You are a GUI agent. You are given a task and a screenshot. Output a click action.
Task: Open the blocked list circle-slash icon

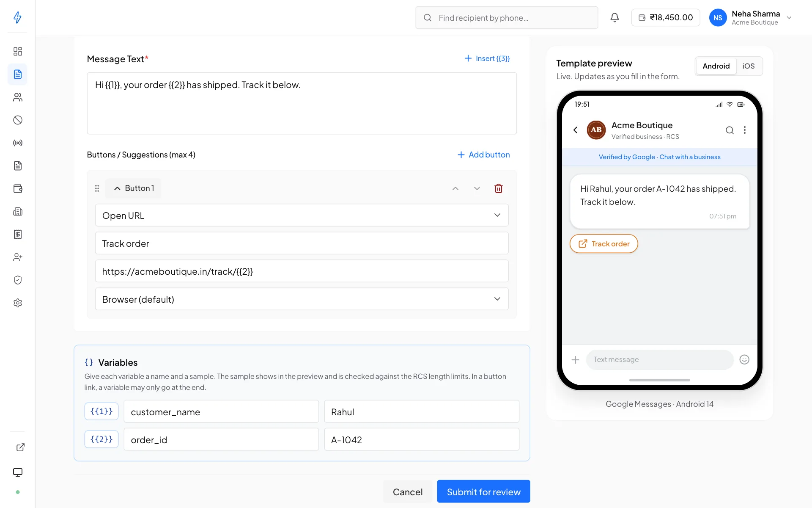point(18,120)
